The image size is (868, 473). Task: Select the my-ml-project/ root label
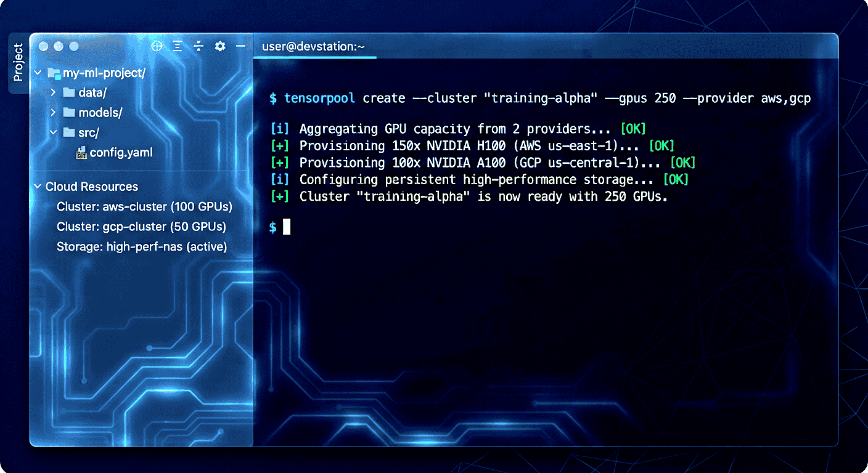pos(104,73)
